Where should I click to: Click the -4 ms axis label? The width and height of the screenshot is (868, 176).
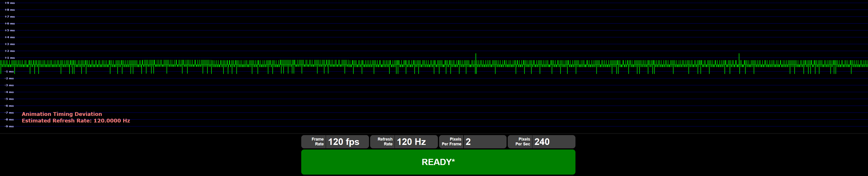(9, 92)
